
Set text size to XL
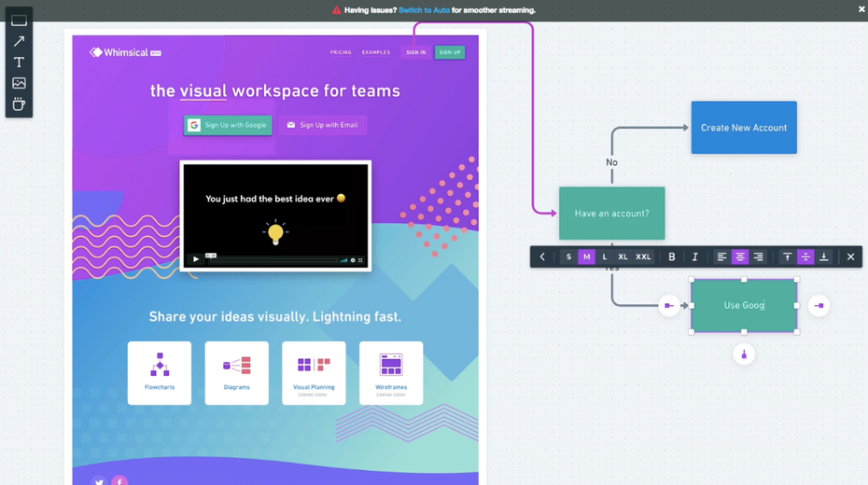[x=623, y=256]
